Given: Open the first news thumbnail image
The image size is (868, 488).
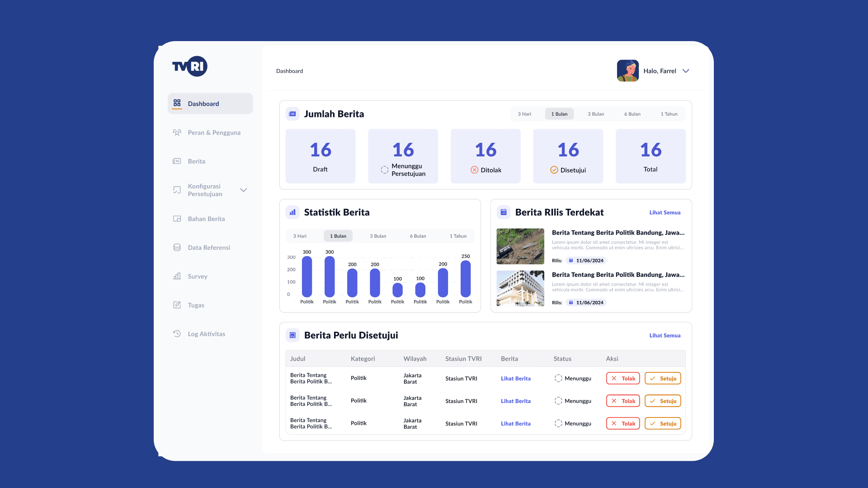Looking at the screenshot, I should 520,246.
